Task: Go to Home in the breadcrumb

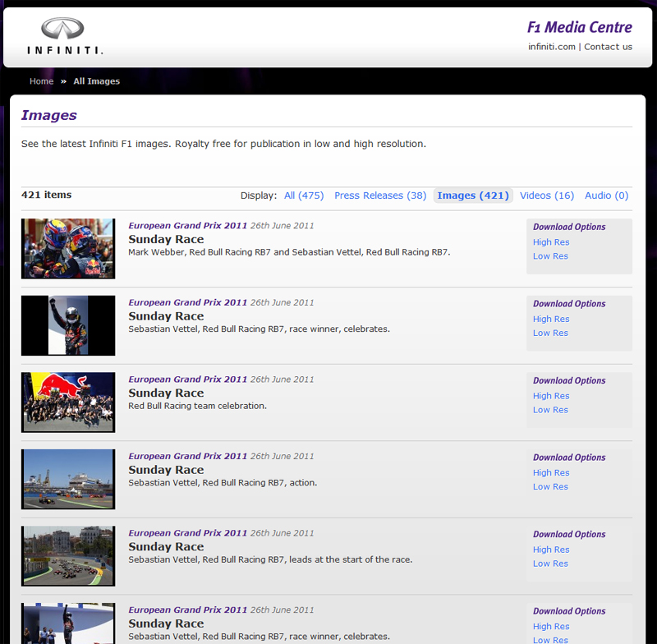Action: pyautogui.click(x=41, y=81)
